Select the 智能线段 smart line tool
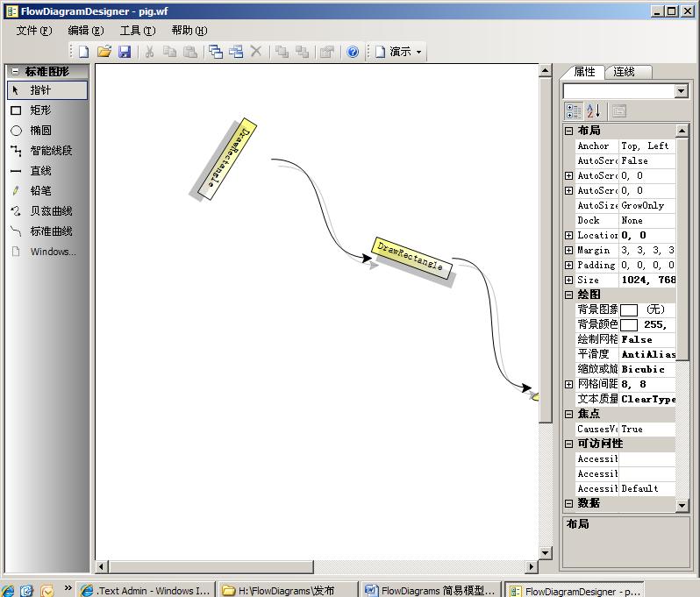 pyautogui.click(x=50, y=151)
